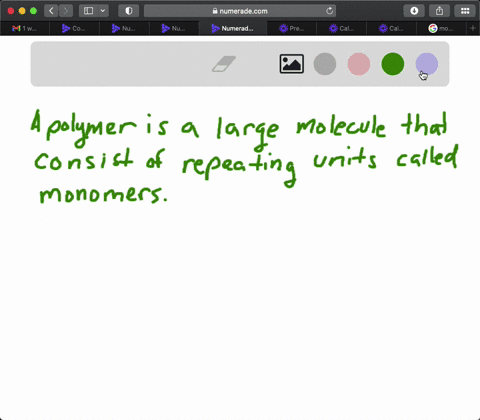Pick the pink pen color
The height and width of the screenshot is (420, 480).
(x=359, y=64)
